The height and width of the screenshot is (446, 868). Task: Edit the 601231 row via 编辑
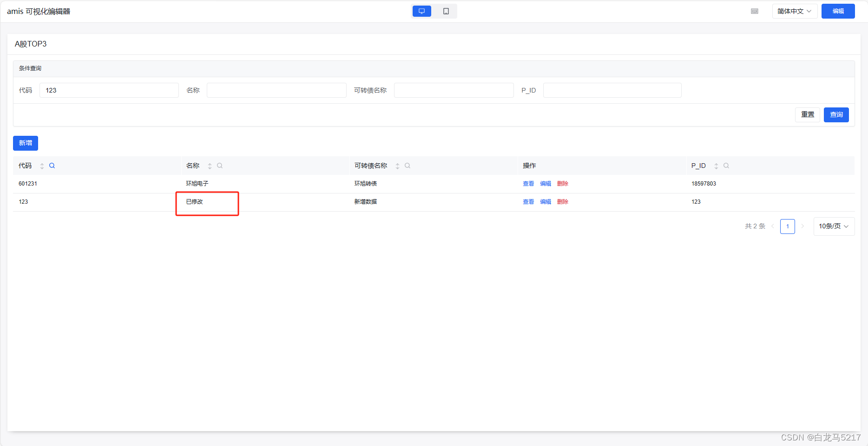coord(546,184)
